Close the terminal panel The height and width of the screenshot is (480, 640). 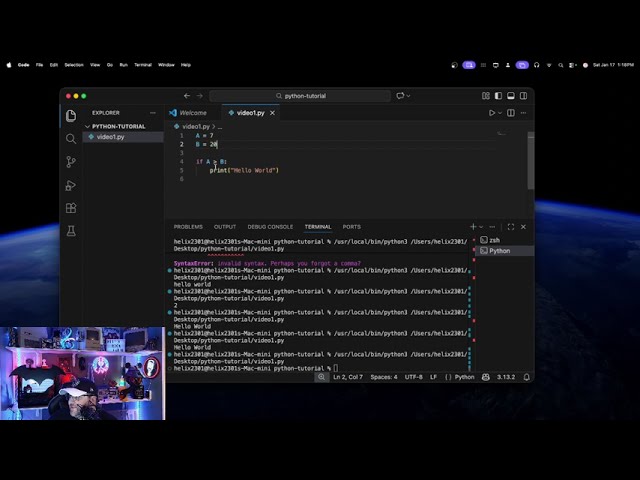coord(524,227)
